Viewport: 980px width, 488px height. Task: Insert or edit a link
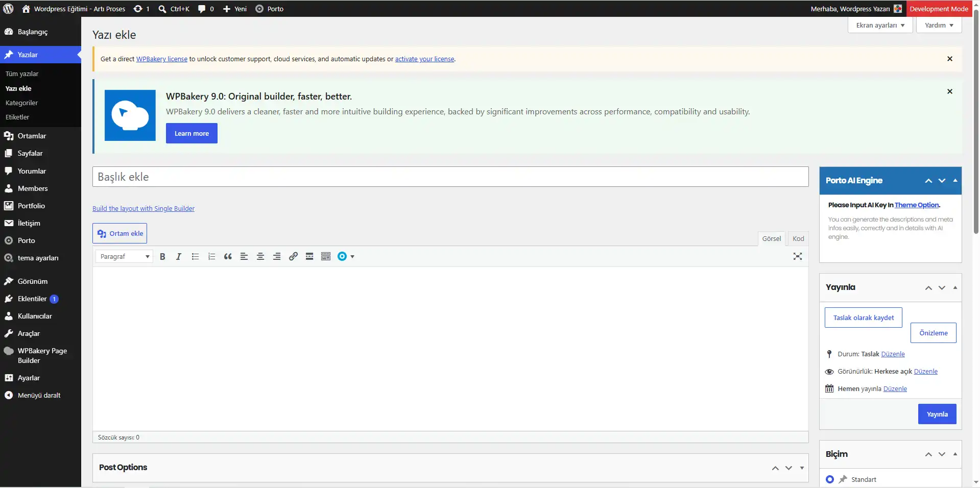pos(293,256)
